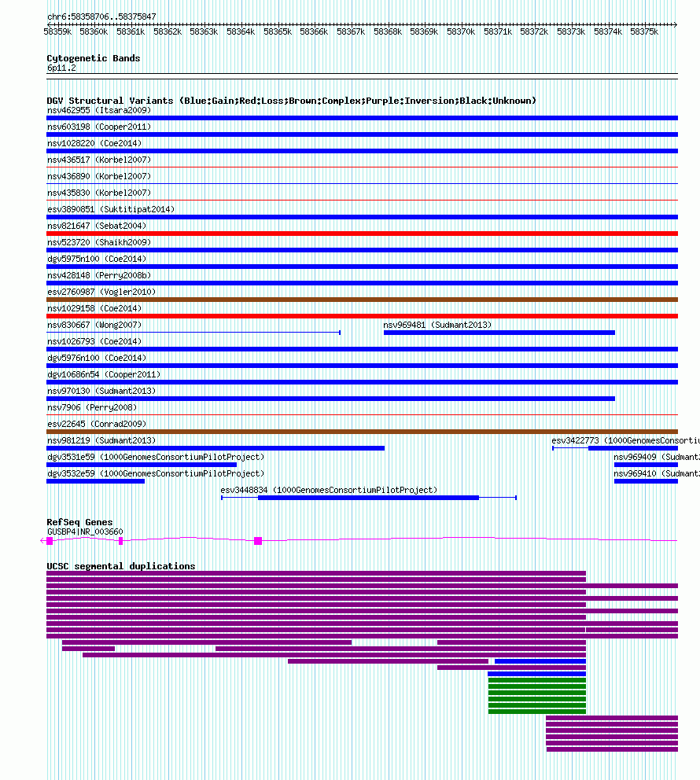This screenshot has height=780, width=700.
Task: Click the red bar of nsv1029158 (Coe2014)
Action: coord(362,316)
